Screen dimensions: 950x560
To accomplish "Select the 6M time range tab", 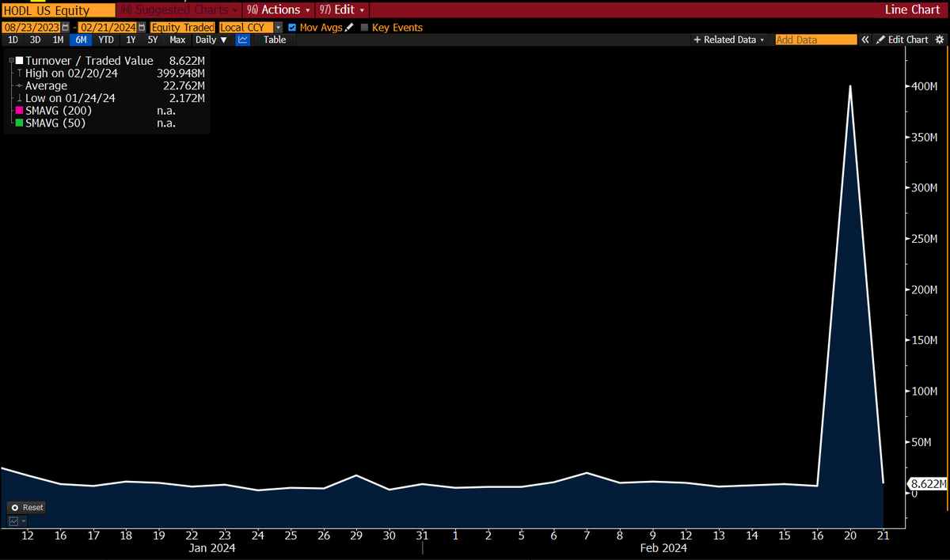I will [x=81, y=40].
